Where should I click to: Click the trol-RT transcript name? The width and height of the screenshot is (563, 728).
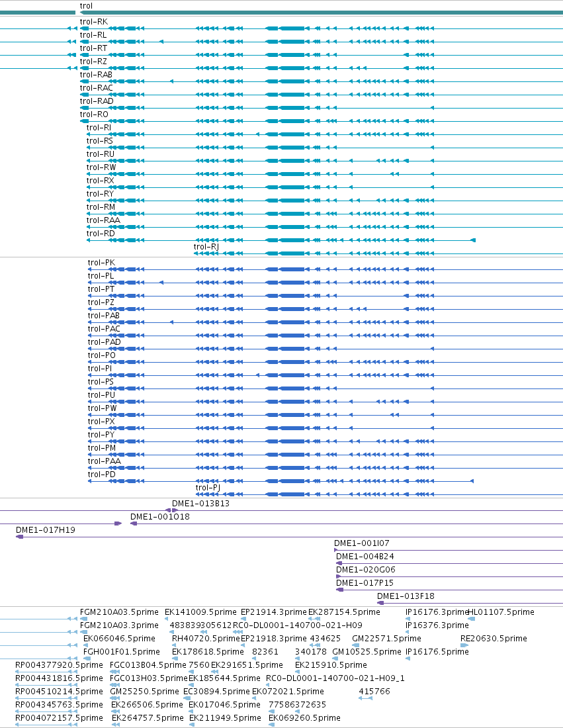93,48
